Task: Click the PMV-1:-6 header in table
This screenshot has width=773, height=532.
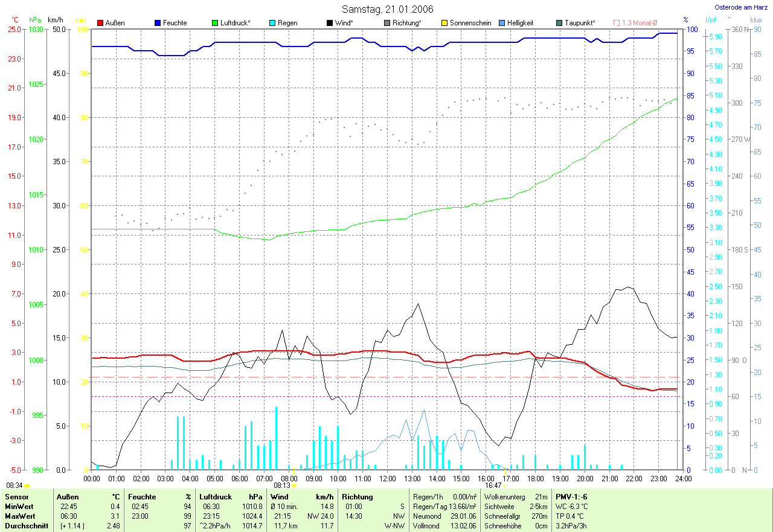Action: click(571, 496)
